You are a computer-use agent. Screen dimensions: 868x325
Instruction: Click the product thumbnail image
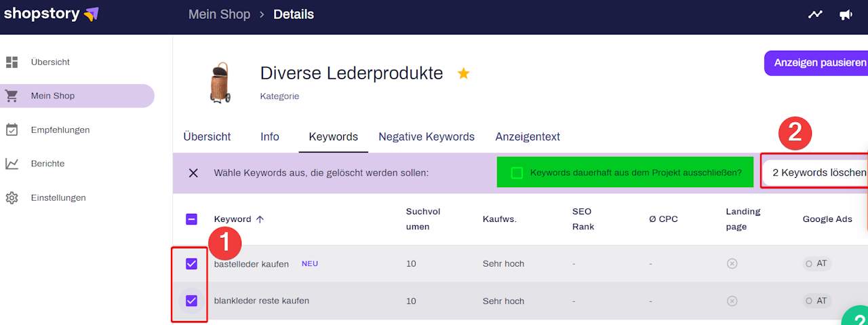(220, 83)
